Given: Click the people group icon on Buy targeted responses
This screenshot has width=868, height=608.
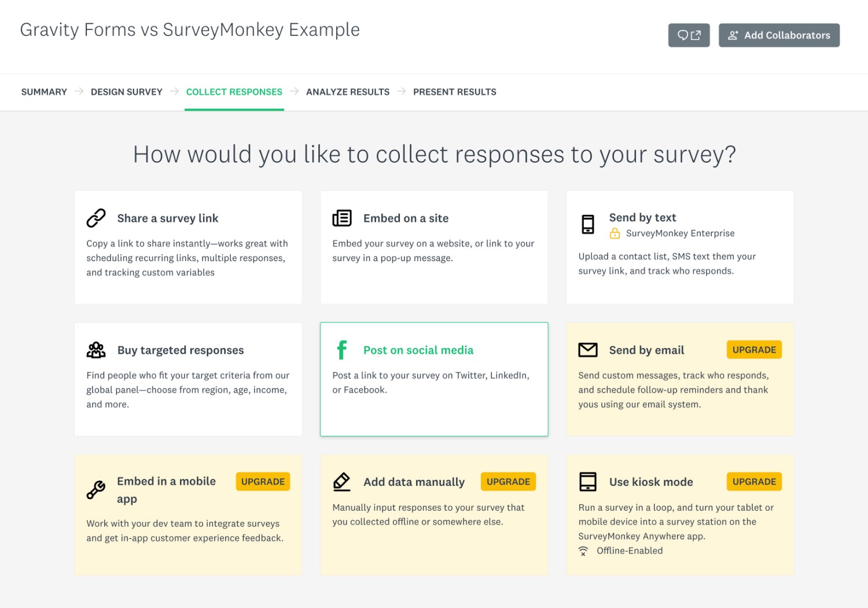Looking at the screenshot, I should coord(96,350).
